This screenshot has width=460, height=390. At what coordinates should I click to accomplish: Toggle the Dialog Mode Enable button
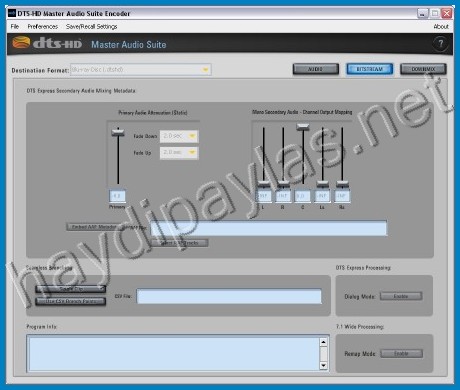click(401, 296)
